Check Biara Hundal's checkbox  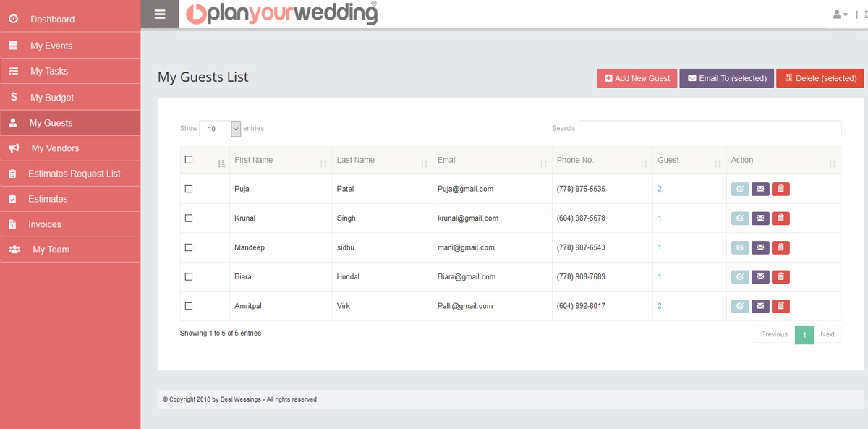tap(189, 276)
